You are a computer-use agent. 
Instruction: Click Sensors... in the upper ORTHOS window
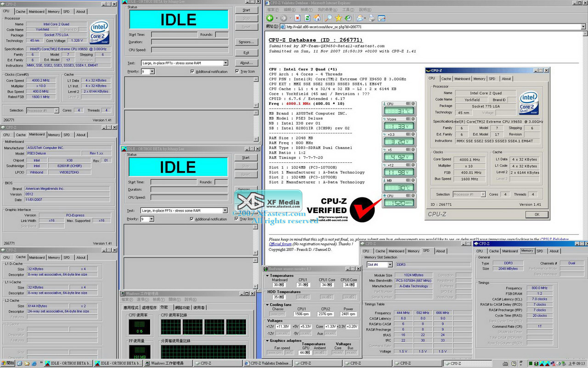tap(246, 42)
